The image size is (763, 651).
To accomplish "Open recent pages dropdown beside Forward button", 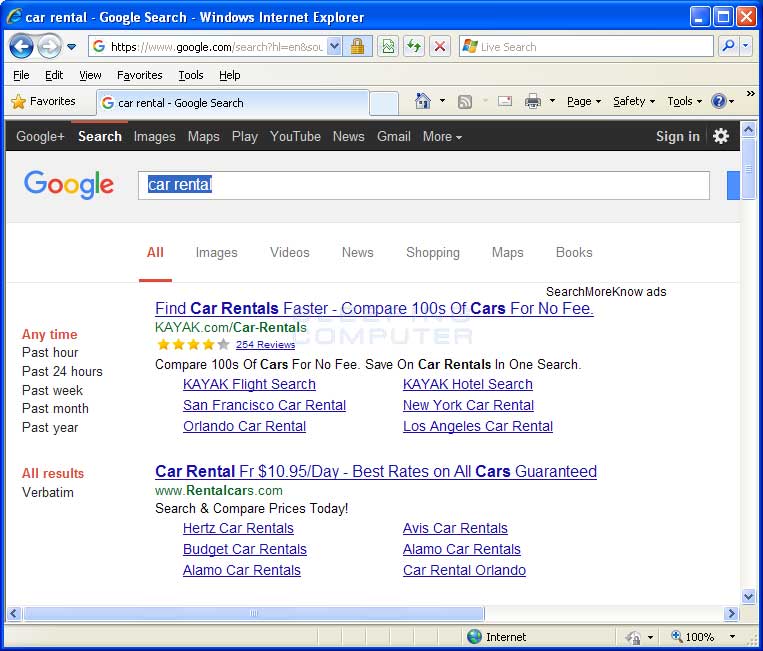I will pyautogui.click(x=72, y=47).
